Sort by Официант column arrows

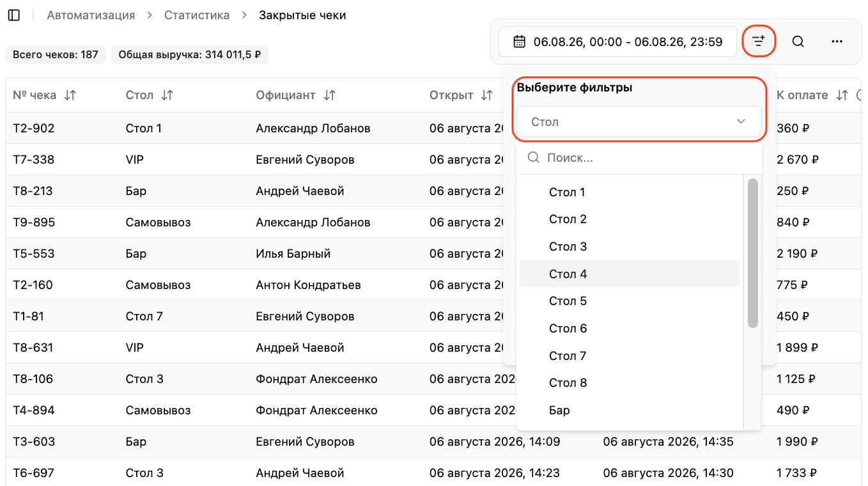pyautogui.click(x=329, y=95)
